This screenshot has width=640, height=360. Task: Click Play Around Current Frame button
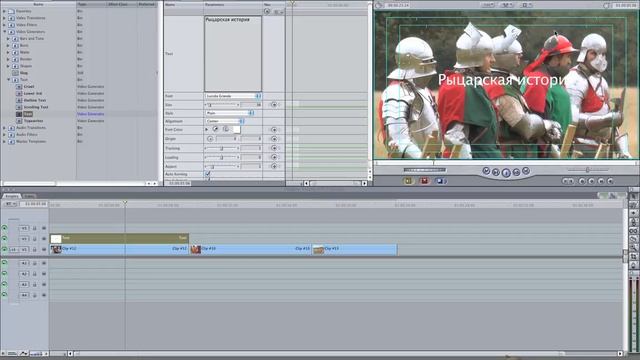[x=516, y=172]
